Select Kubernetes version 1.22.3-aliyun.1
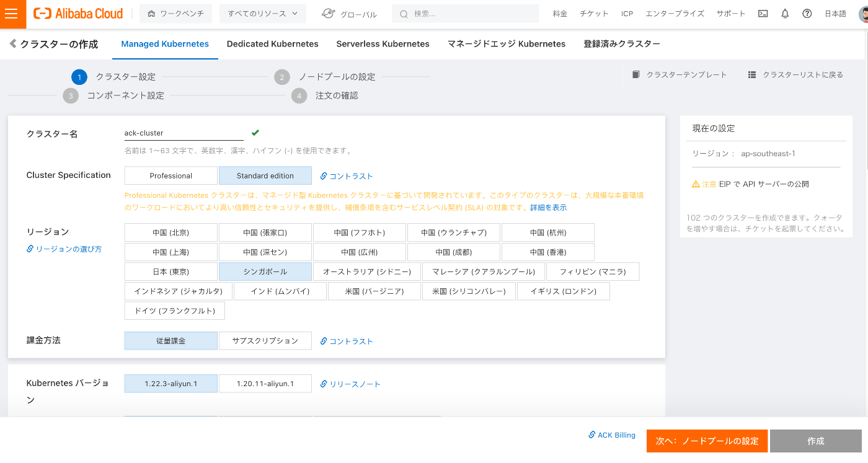Viewport: 868px width, 463px height. 171,384
